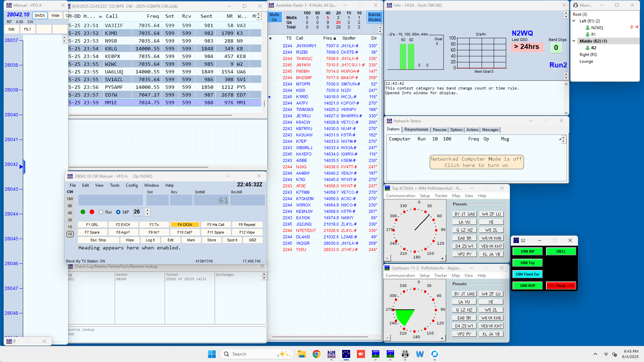The width and height of the screenshot is (644, 362).
Task: Click the N2WQ user icon in Mumble
Action: pyautogui.click(x=588, y=28)
